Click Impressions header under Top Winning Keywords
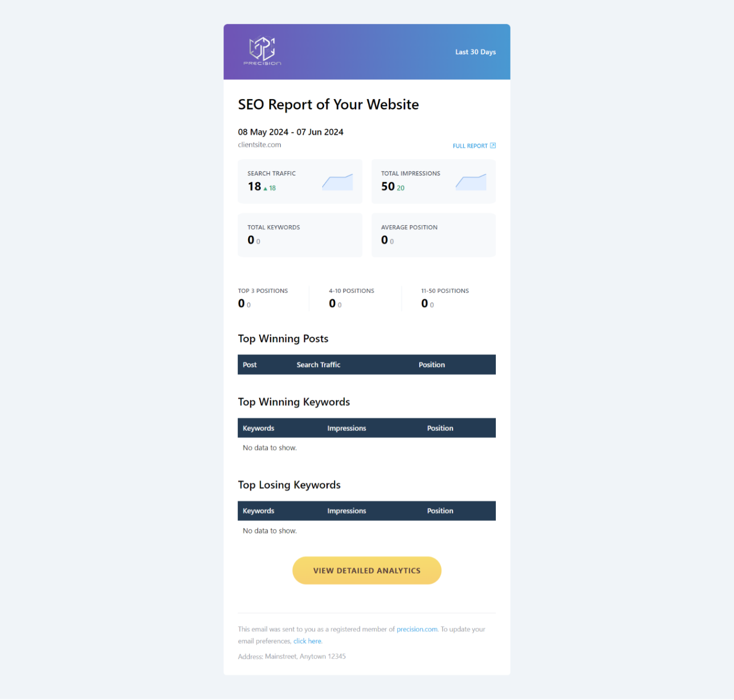 pos(347,428)
